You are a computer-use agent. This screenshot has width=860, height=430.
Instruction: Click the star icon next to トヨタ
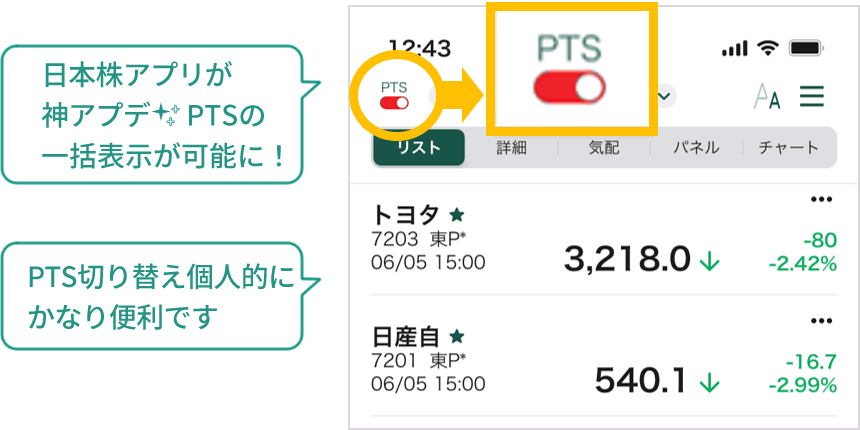[456, 213]
